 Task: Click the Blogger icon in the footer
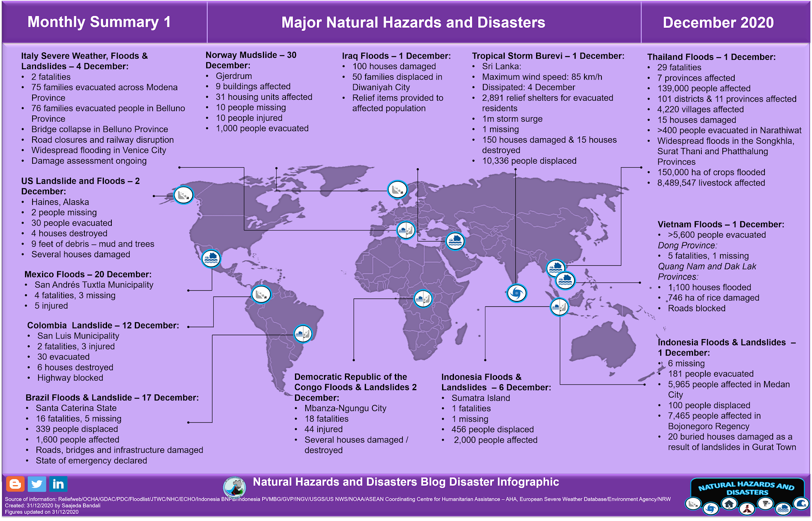point(16,484)
